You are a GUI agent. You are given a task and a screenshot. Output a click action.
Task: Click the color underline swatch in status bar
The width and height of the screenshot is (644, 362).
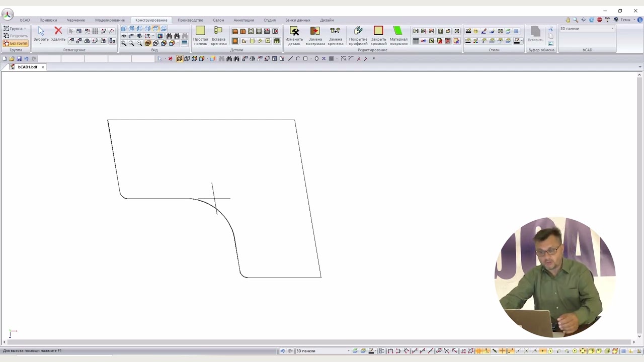pyautogui.click(x=371, y=351)
